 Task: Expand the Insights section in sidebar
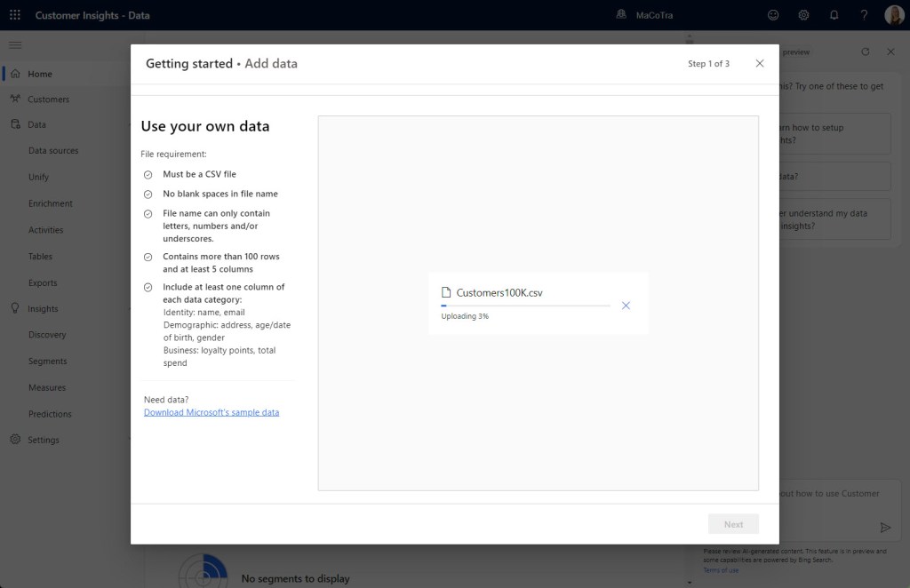click(x=43, y=309)
